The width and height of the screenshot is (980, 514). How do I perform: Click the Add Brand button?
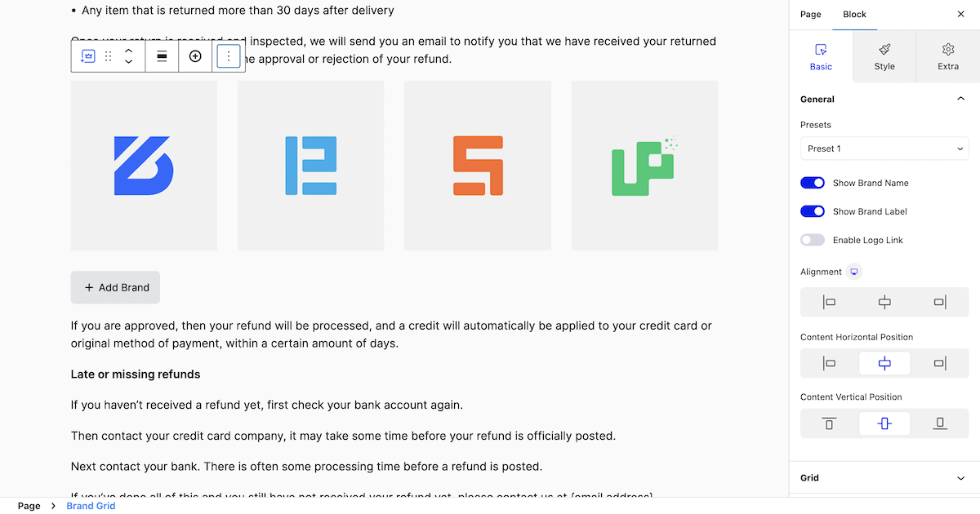(115, 287)
